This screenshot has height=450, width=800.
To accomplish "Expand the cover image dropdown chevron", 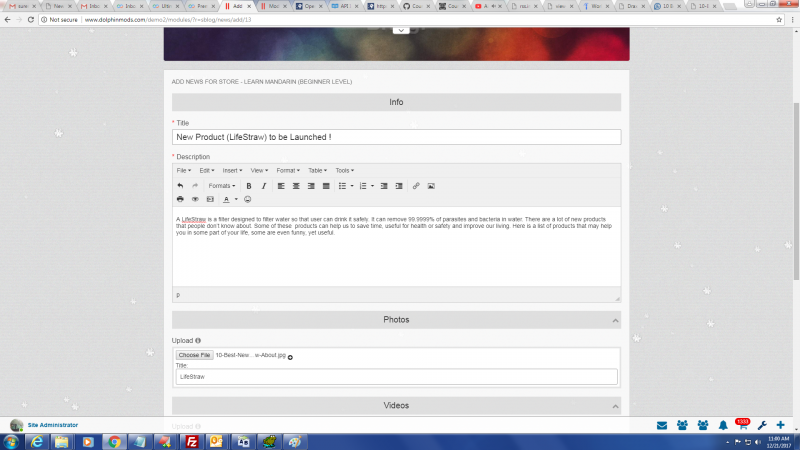I will 401,31.
